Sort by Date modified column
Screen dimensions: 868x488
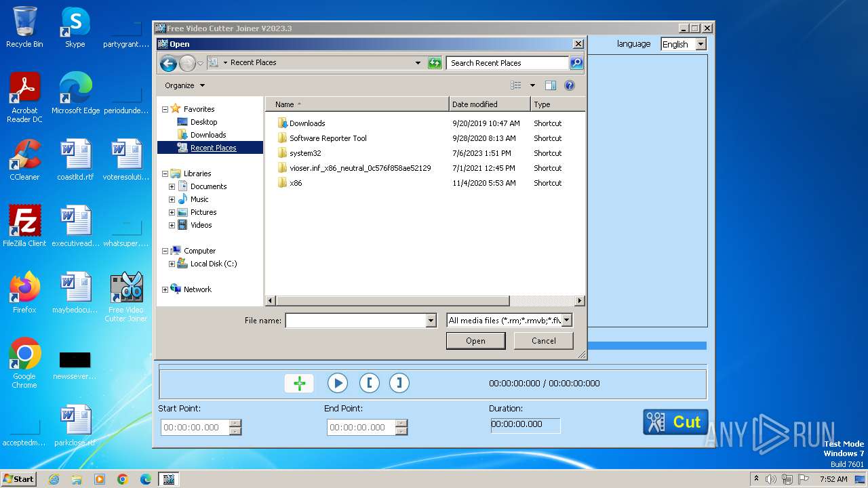coord(490,104)
